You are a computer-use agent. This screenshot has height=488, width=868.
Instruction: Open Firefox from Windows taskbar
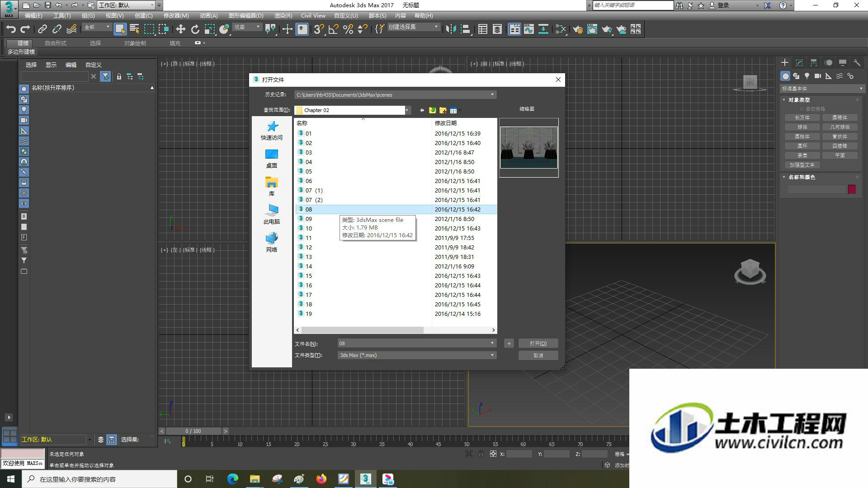coord(321,479)
